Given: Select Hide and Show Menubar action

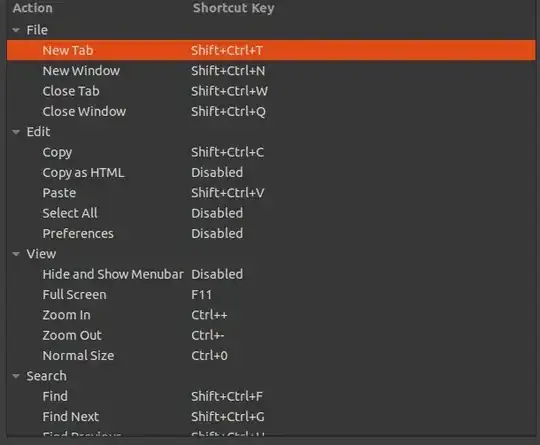Looking at the screenshot, I should (113, 275).
